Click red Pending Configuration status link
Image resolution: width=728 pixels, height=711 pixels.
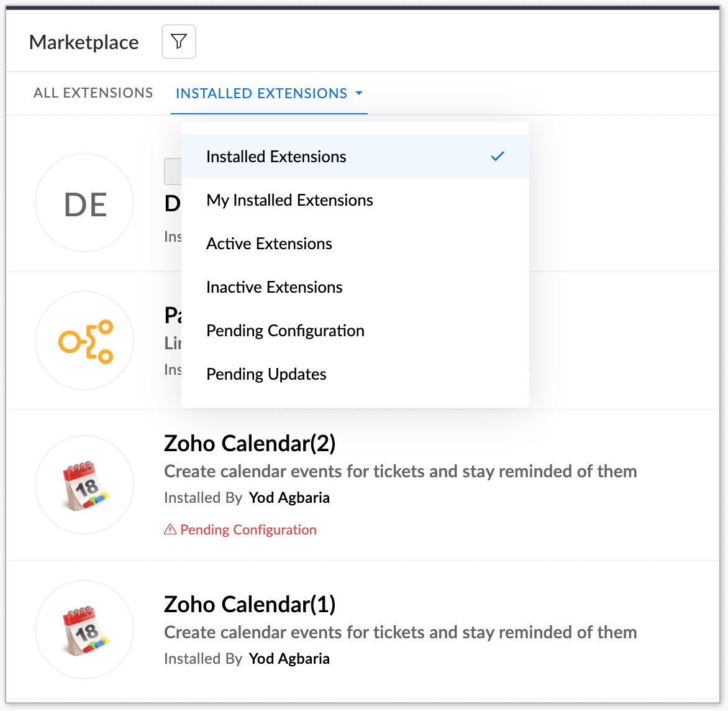248,530
